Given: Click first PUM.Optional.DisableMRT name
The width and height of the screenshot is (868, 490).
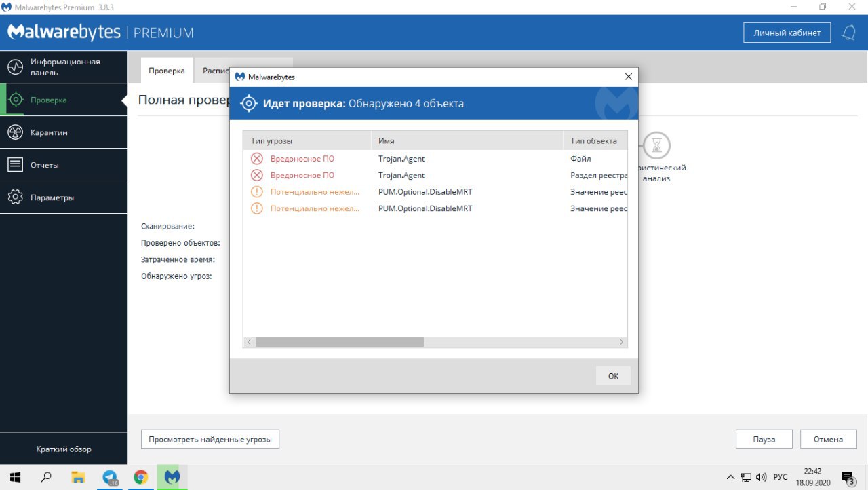Looking at the screenshot, I should tap(425, 191).
